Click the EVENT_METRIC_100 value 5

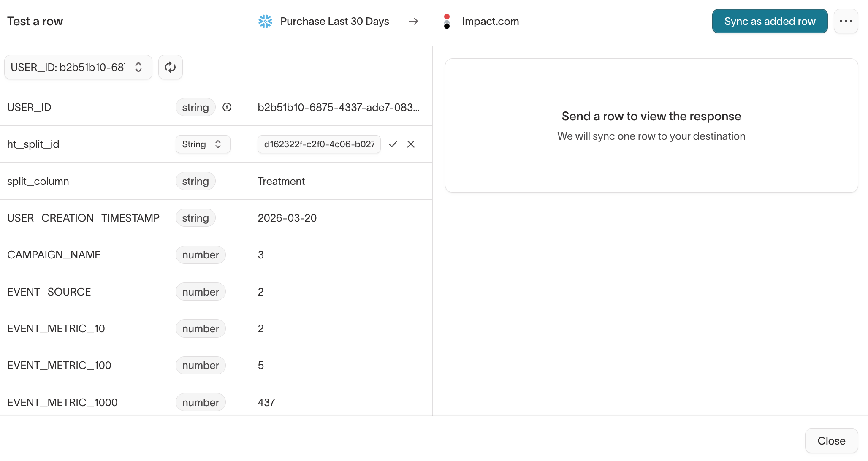(261, 365)
